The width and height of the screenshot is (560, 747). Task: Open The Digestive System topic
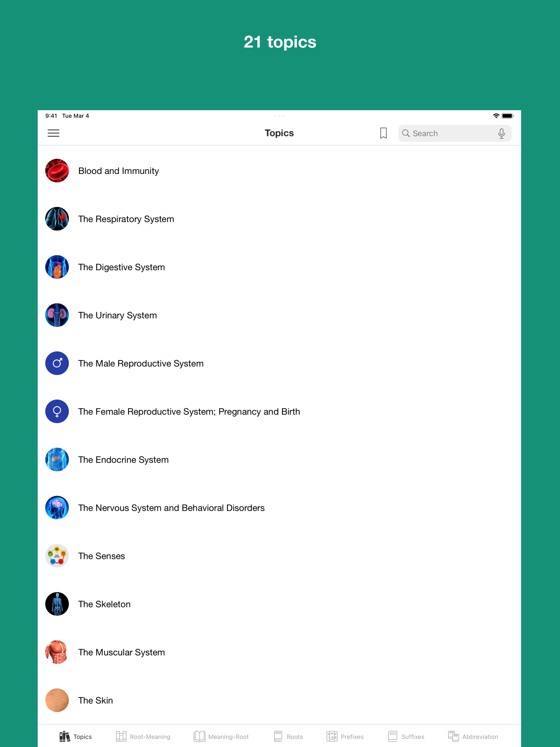tap(279, 267)
